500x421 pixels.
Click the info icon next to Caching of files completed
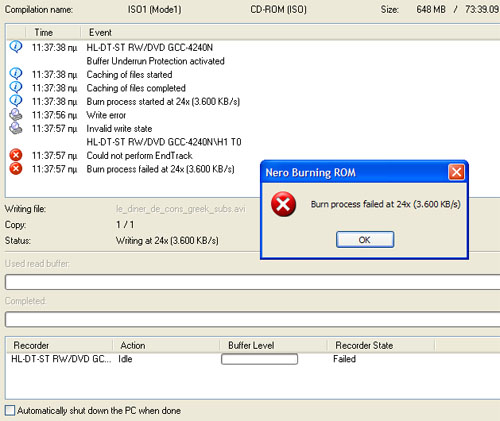(16, 87)
